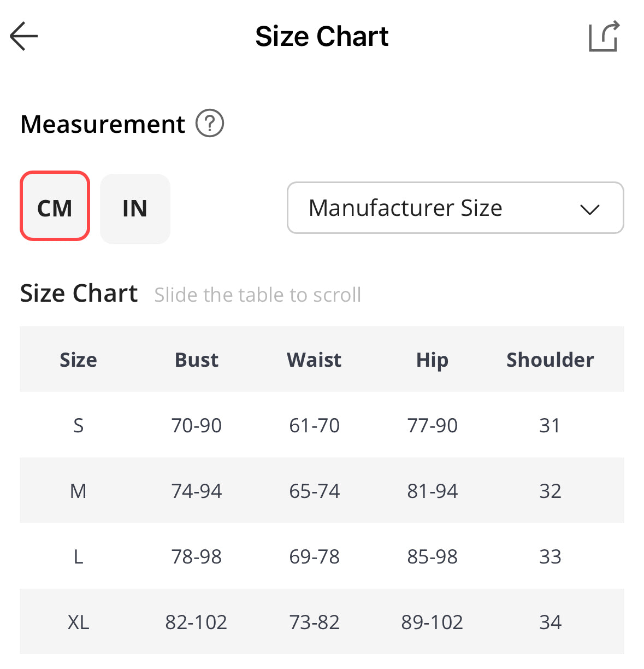Click the Size Chart page title
This screenshot has width=644, height=669.
click(322, 37)
